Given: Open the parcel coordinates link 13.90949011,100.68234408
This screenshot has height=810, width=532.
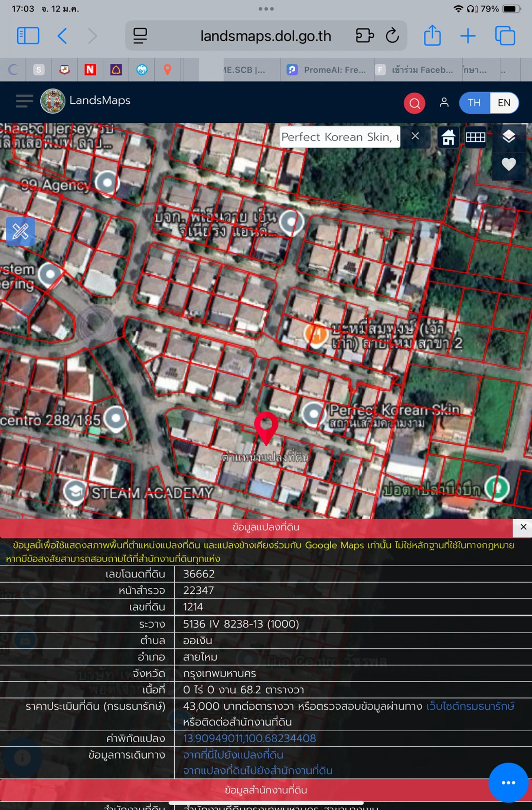Looking at the screenshot, I should [249, 738].
